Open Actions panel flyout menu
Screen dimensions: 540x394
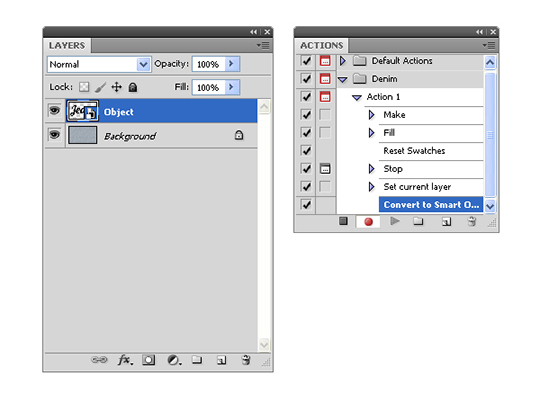click(x=489, y=45)
